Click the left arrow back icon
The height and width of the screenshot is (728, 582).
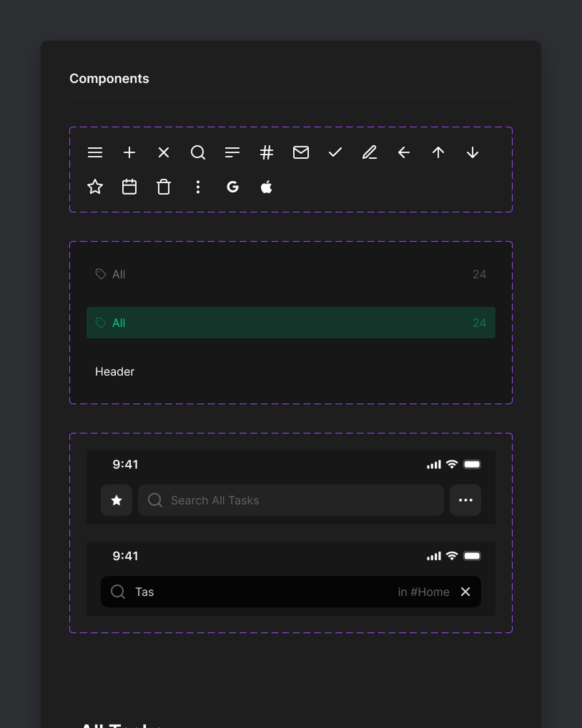coord(403,153)
